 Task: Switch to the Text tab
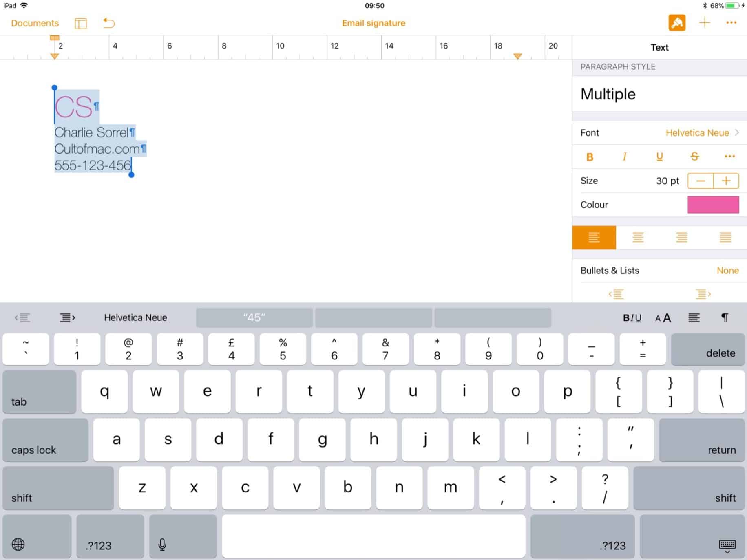click(659, 47)
